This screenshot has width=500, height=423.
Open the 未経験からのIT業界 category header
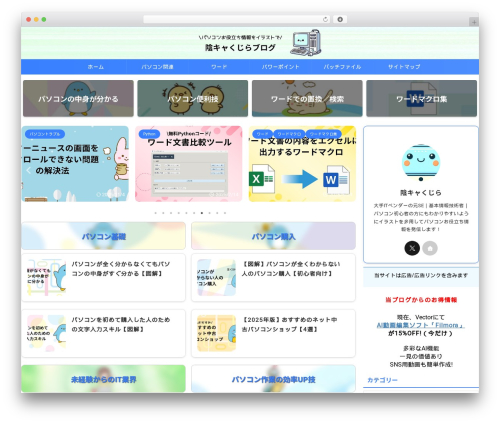click(x=104, y=379)
